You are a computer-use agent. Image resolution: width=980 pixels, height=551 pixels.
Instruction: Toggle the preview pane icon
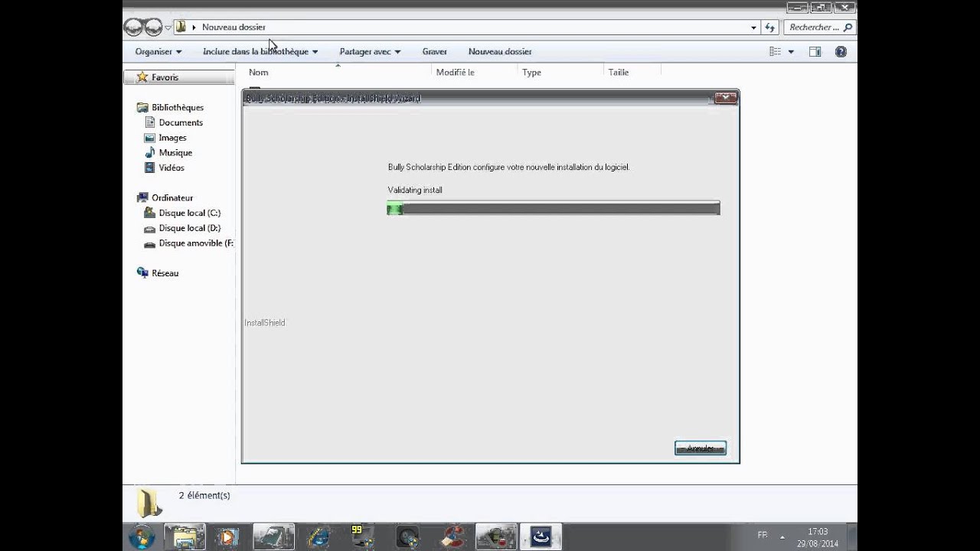[x=815, y=51]
